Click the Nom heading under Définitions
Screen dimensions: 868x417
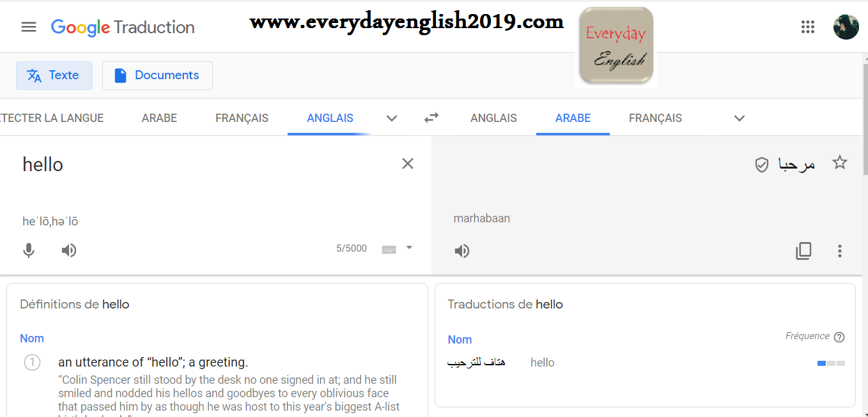[x=32, y=338]
